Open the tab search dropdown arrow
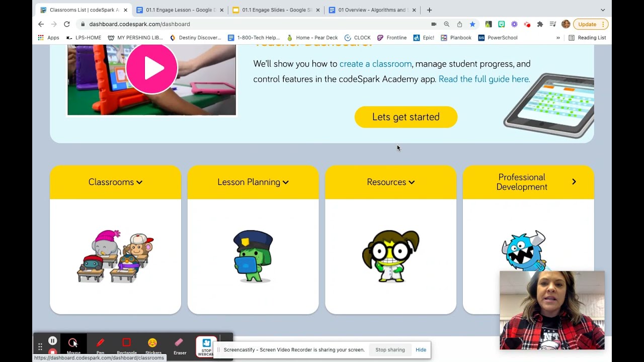This screenshot has width=644, height=362. 603,10
